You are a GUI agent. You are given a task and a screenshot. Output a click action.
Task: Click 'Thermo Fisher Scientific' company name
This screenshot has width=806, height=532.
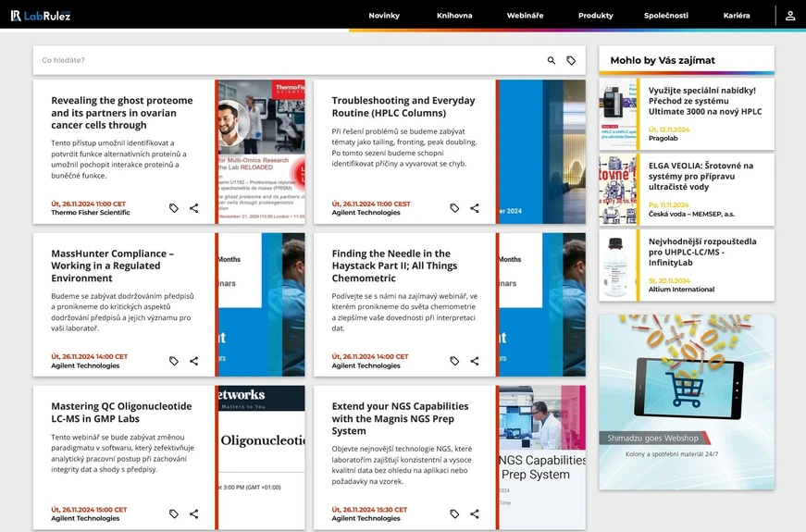91,212
